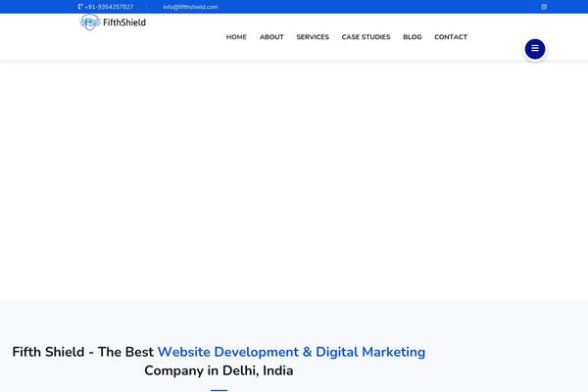Open the round blue hamburger menu button

[x=535, y=49]
